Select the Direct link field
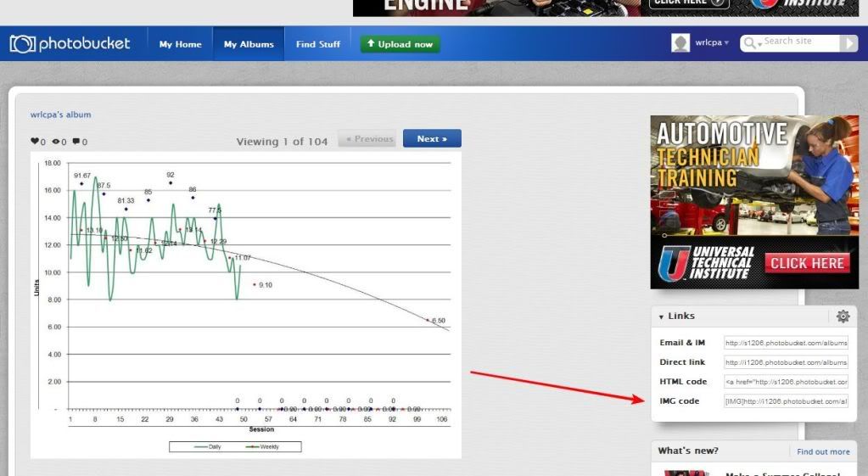Screen dimensions: 868x476 [786, 362]
